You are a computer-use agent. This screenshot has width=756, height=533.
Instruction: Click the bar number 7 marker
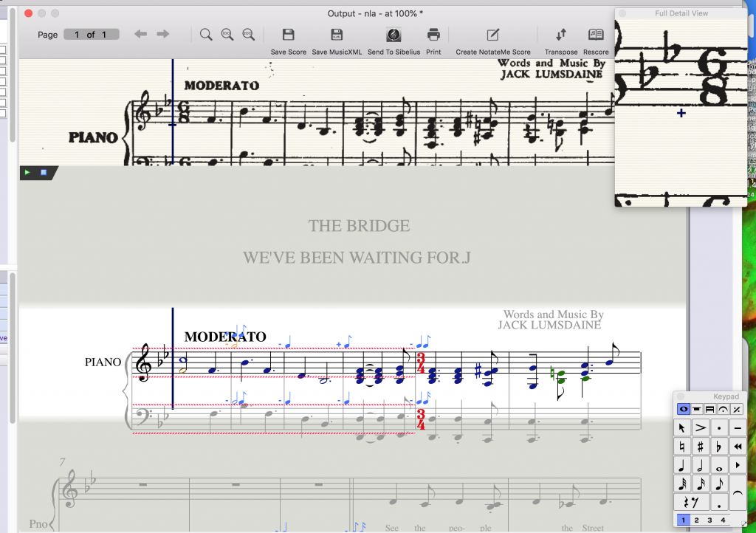[62, 461]
